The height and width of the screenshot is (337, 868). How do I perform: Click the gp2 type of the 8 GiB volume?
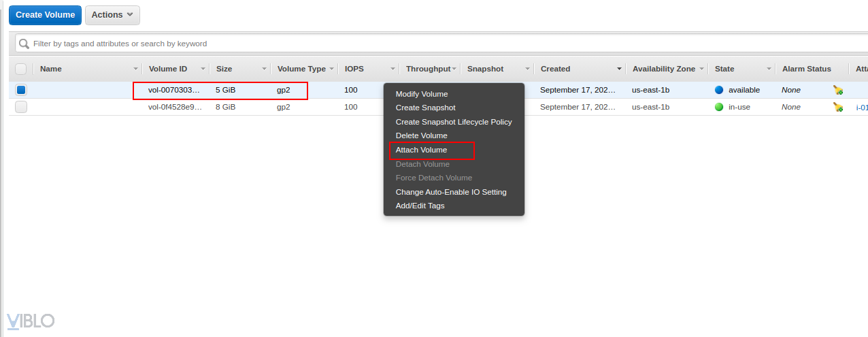[284, 107]
